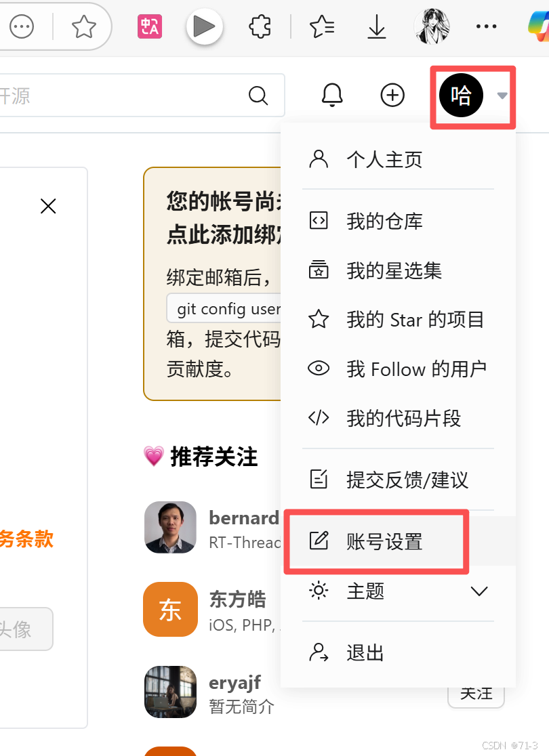549x756 pixels.
Task: Open eryajf's avatar picture
Action: tap(170, 692)
